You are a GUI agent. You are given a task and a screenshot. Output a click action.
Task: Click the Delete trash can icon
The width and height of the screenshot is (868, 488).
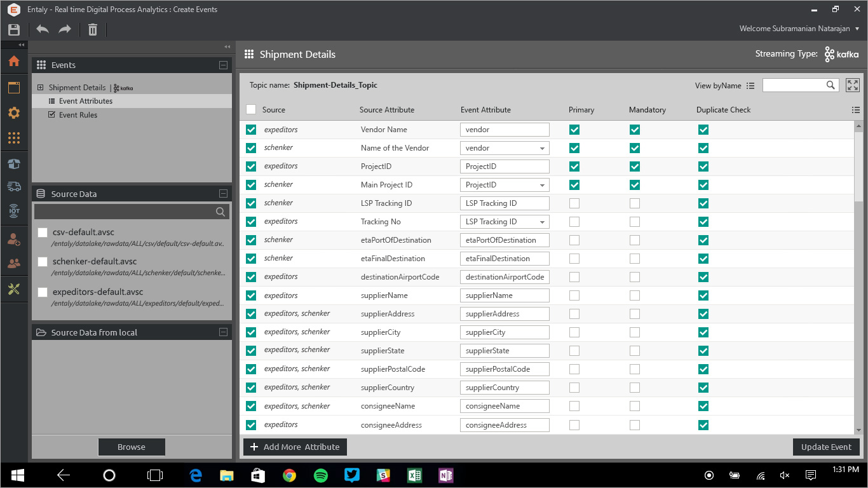click(x=93, y=29)
